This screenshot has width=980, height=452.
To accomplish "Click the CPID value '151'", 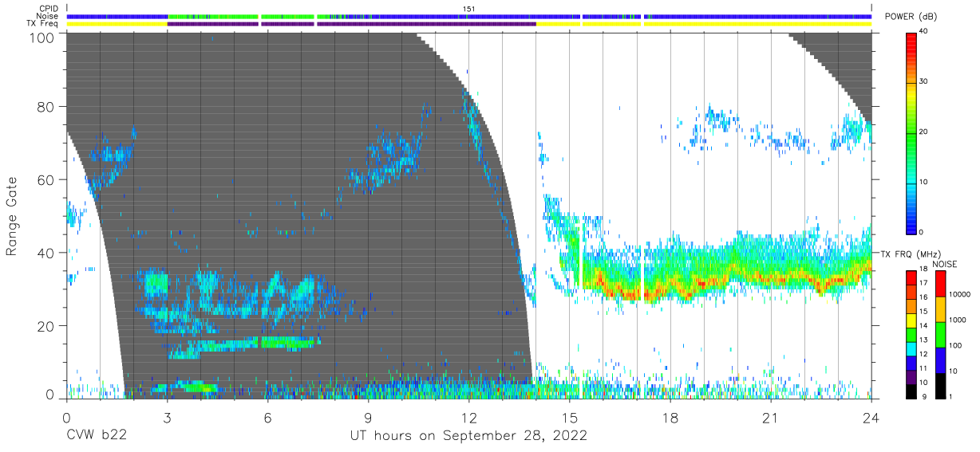I will click(x=469, y=9).
